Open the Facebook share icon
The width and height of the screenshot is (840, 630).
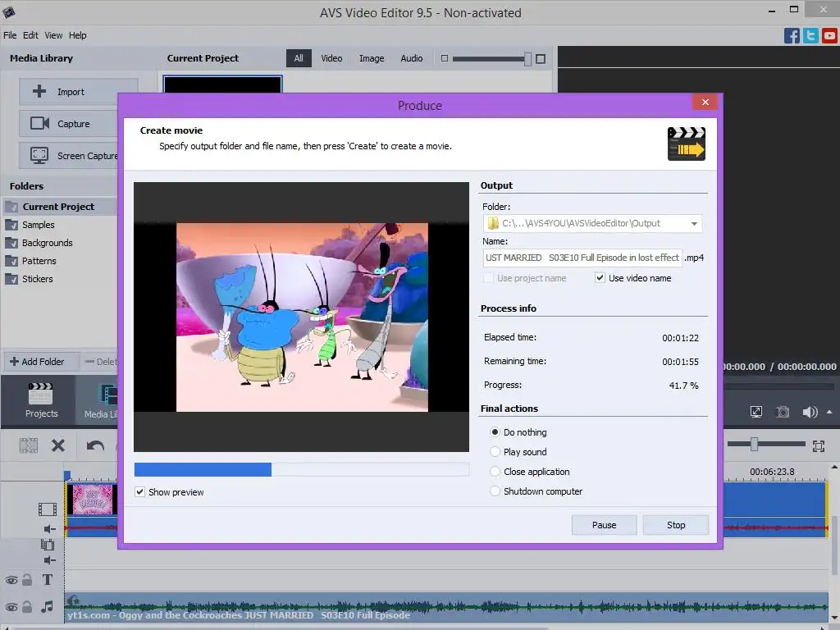click(x=792, y=36)
